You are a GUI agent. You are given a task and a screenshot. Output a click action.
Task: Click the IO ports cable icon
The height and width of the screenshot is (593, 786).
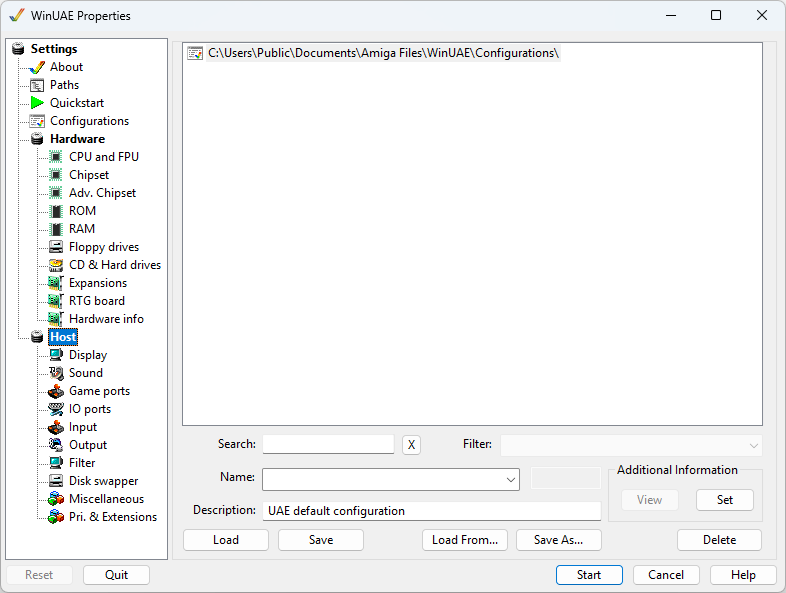(56, 409)
